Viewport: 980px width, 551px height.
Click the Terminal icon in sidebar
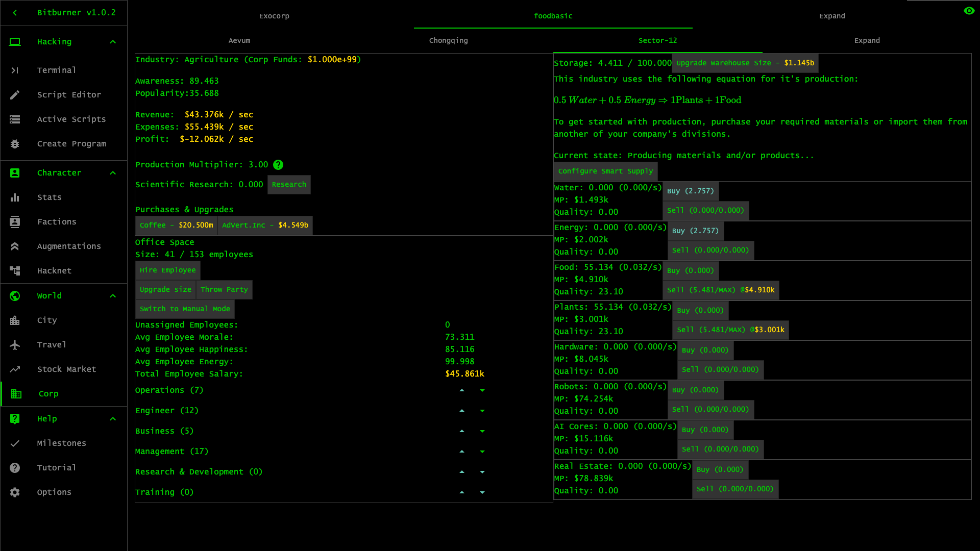pyautogui.click(x=15, y=70)
